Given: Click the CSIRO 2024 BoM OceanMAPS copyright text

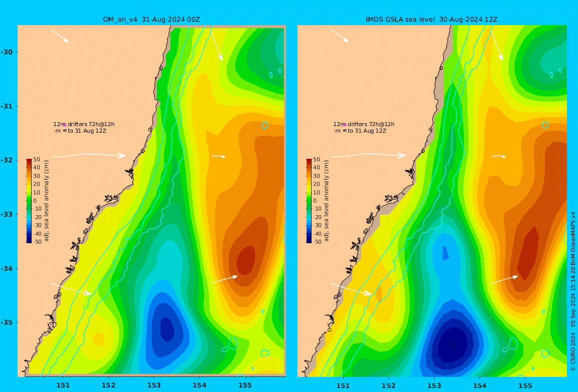Looking at the screenshot, I should 573,291.
